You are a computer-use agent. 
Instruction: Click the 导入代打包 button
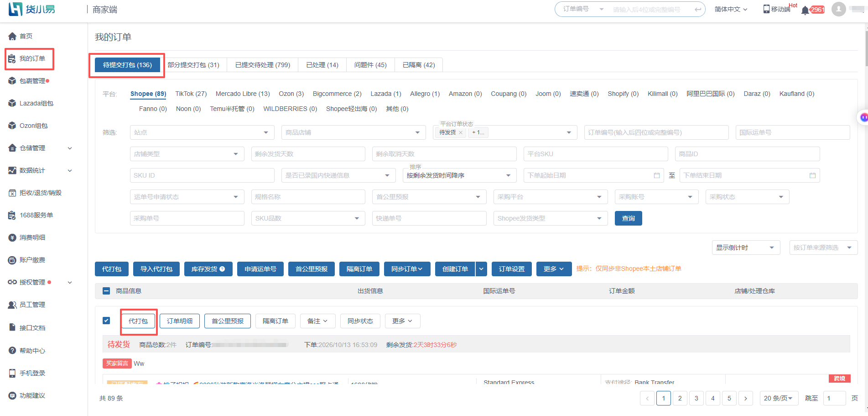point(156,269)
